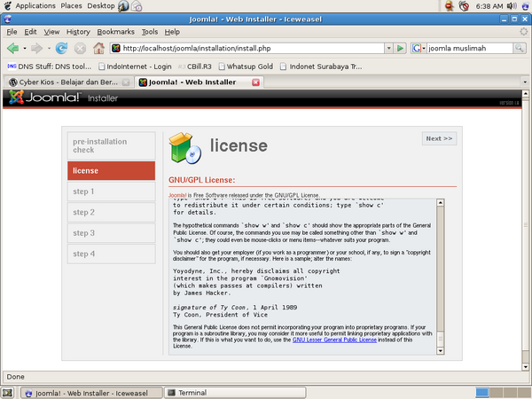Open the CBill.R3 bookmark
Image resolution: width=532 pixels, height=399 pixels.
tap(195, 66)
